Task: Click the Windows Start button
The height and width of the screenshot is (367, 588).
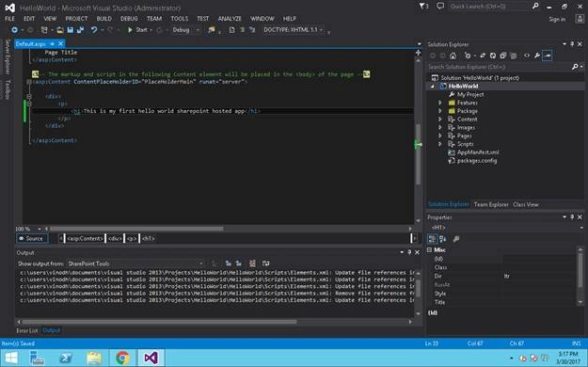Action: [x=11, y=358]
